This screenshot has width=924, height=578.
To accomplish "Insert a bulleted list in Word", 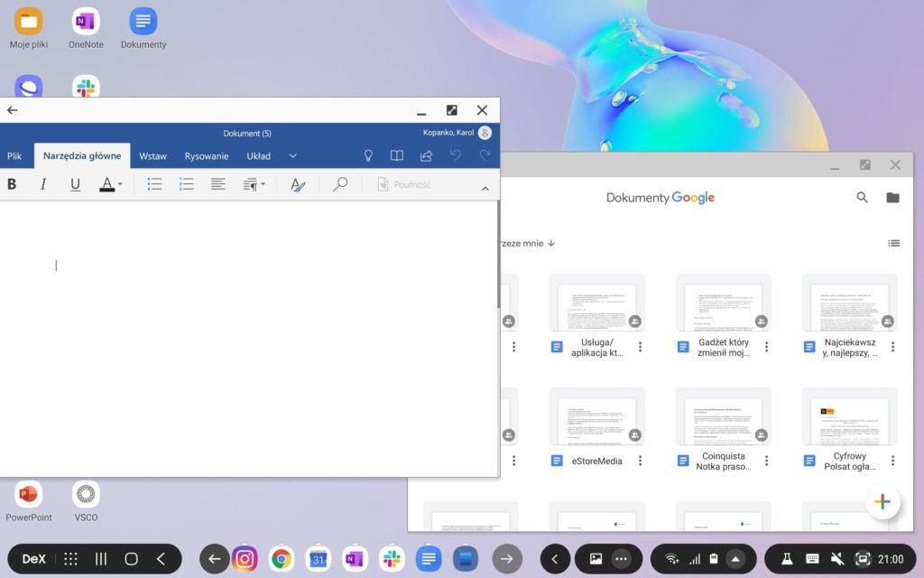I will [154, 184].
